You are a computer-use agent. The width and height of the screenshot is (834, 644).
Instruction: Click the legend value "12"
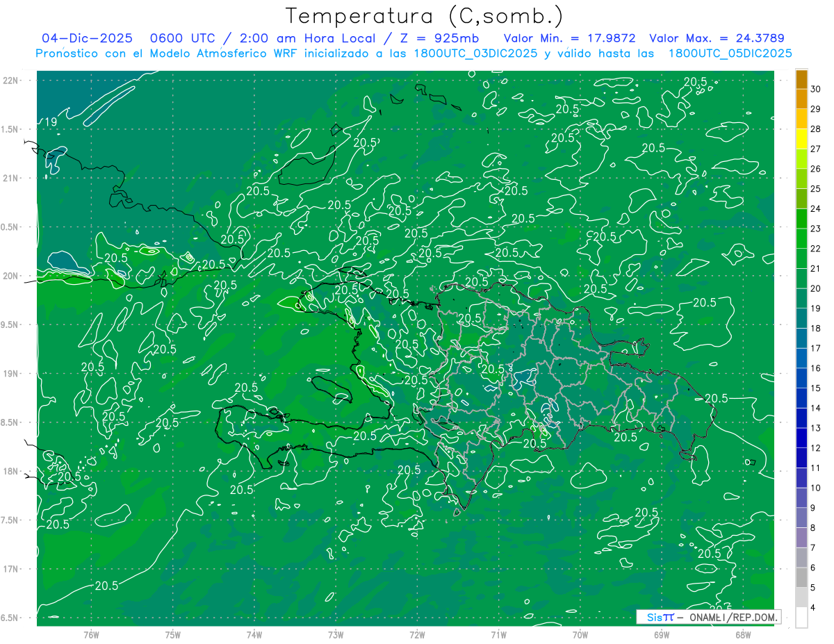pyautogui.click(x=815, y=448)
